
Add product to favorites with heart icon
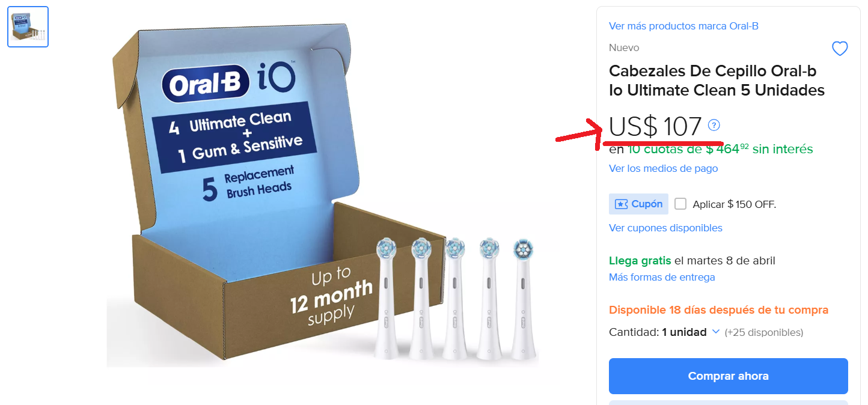tap(840, 49)
